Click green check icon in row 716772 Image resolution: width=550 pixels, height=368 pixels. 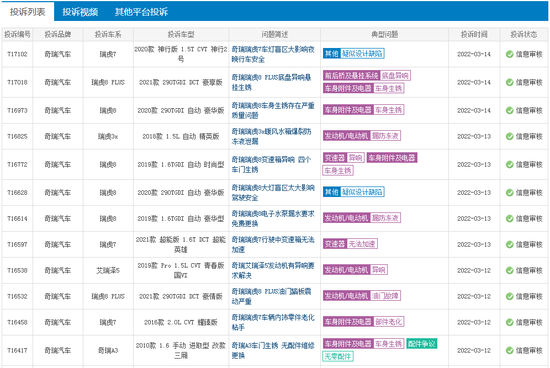click(x=510, y=164)
